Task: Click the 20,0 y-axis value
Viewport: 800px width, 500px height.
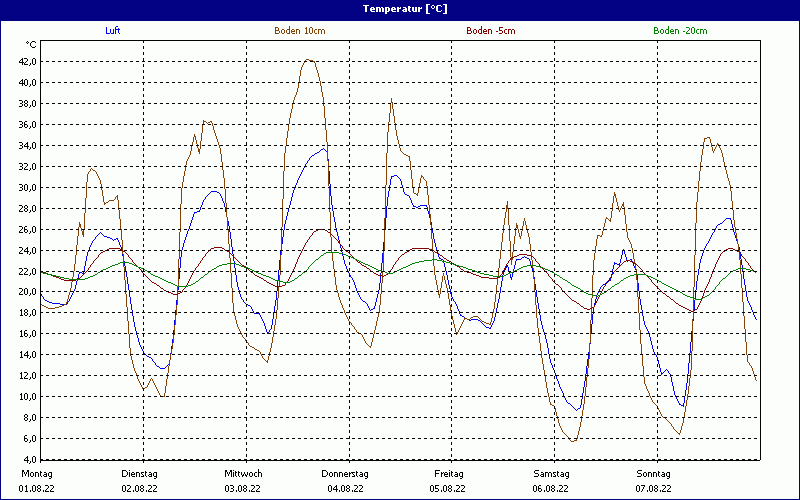Action: [x=27, y=292]
